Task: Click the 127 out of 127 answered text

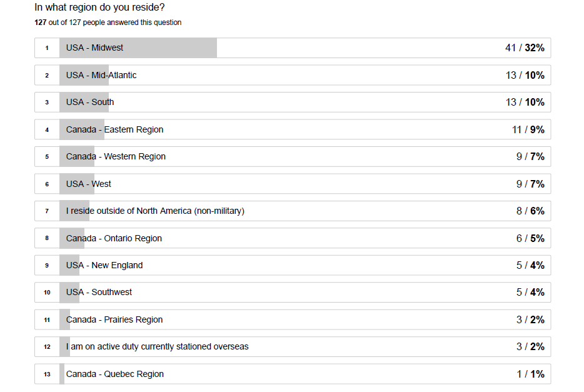Action: (108, 23)
